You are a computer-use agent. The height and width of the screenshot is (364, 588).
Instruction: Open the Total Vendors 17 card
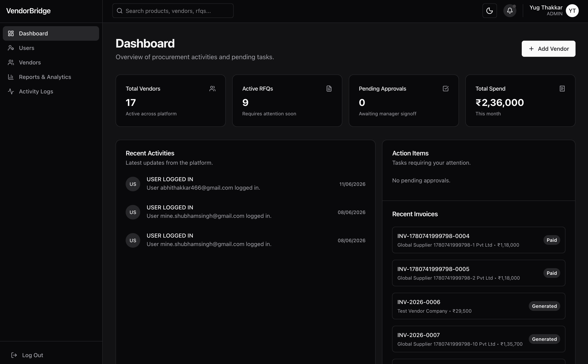click(171, 101)
